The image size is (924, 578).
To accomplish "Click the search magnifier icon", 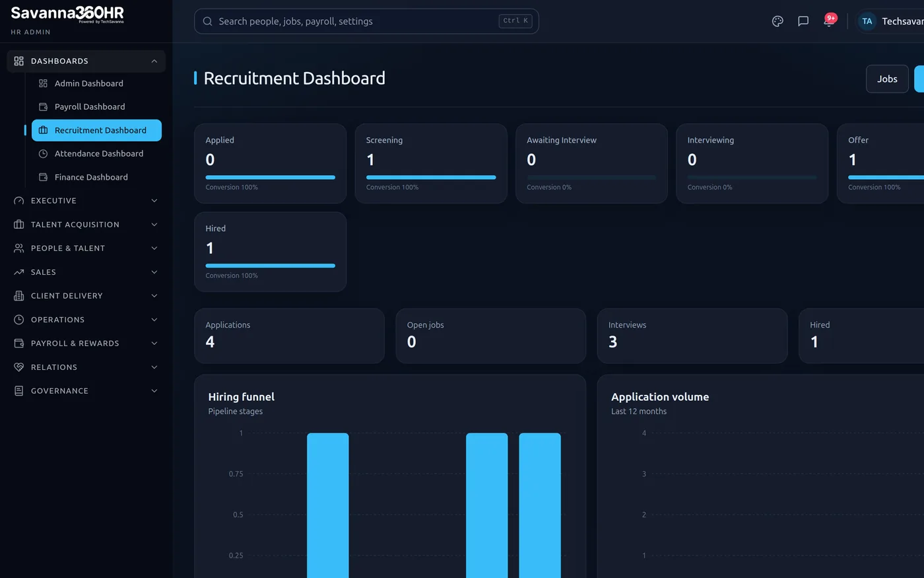I will [207, 21].
